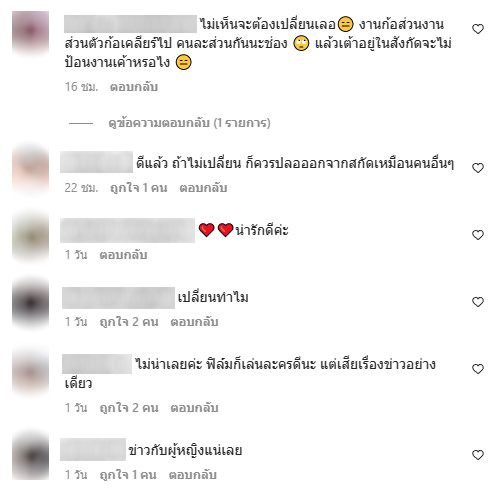The height and width of the screenshot is (502, 497).
Task: Like the เปลี่ยนทำไม comment
Action: [478, 302]
